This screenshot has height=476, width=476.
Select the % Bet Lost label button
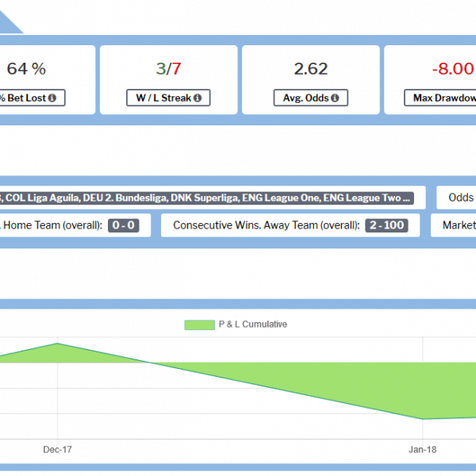click(32, 98)
